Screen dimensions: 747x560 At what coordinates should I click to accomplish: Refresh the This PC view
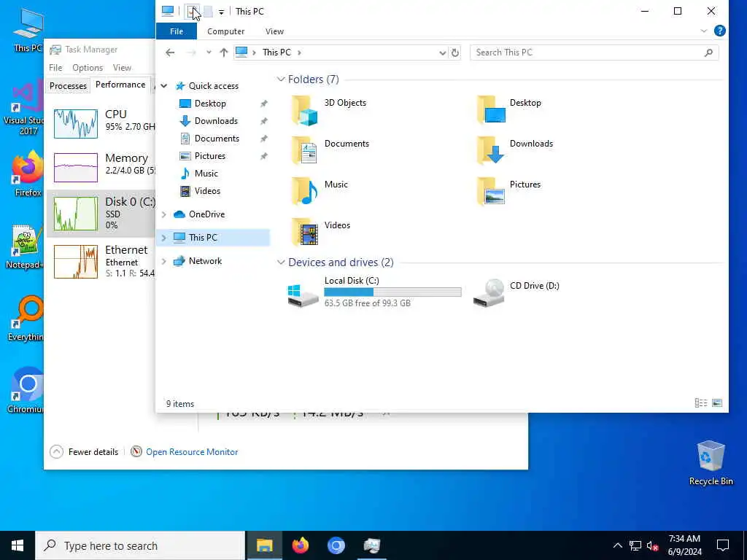tap(455, 52)
